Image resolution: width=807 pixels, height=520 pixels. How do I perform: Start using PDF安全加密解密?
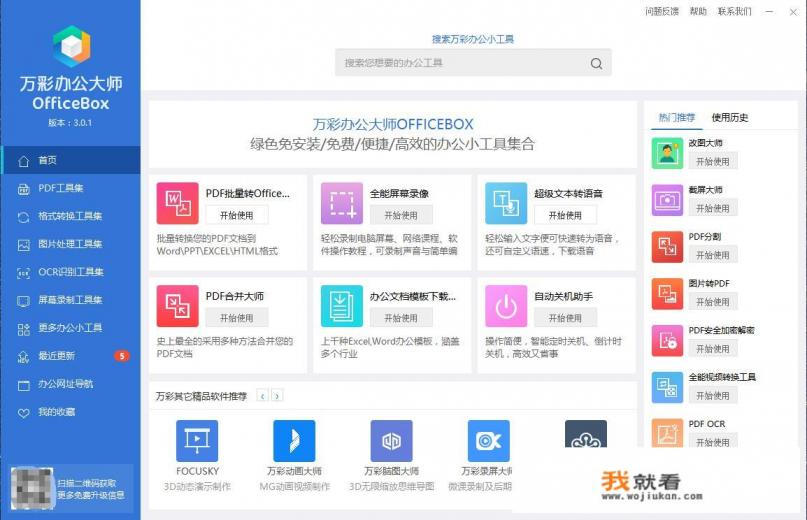tap(713, 349)
